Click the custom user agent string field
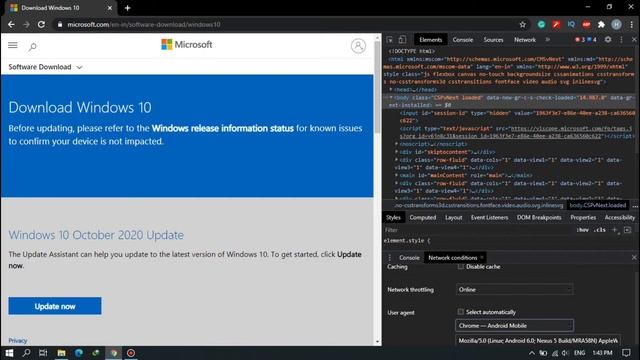The width and height of the screenshot is (640, 360). tap(538, 340)
